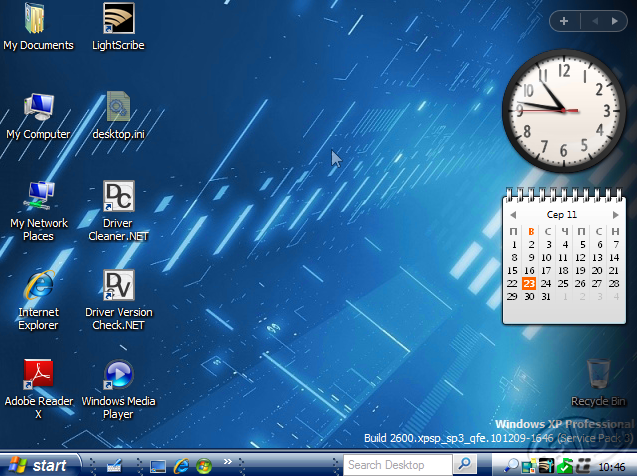Viewport: 637px width, 476px height.
Task: Select day 19 in calendar gadget
Action: click(580, 270)
